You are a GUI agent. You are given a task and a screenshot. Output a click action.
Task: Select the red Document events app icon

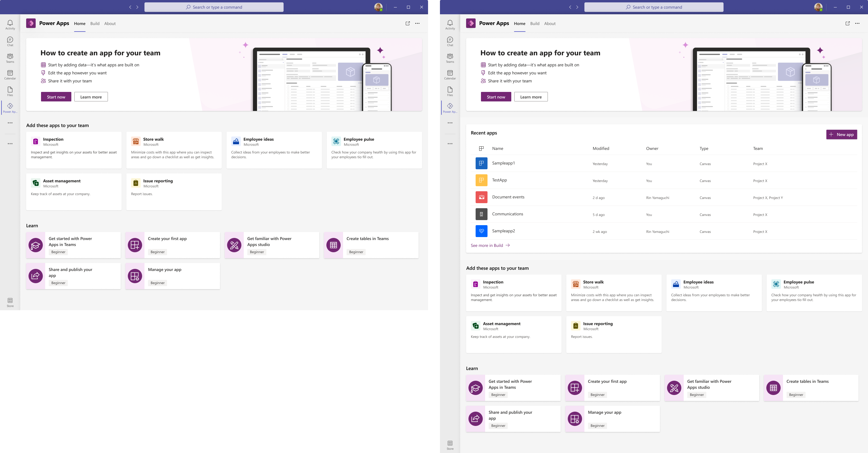coord(481,197)
